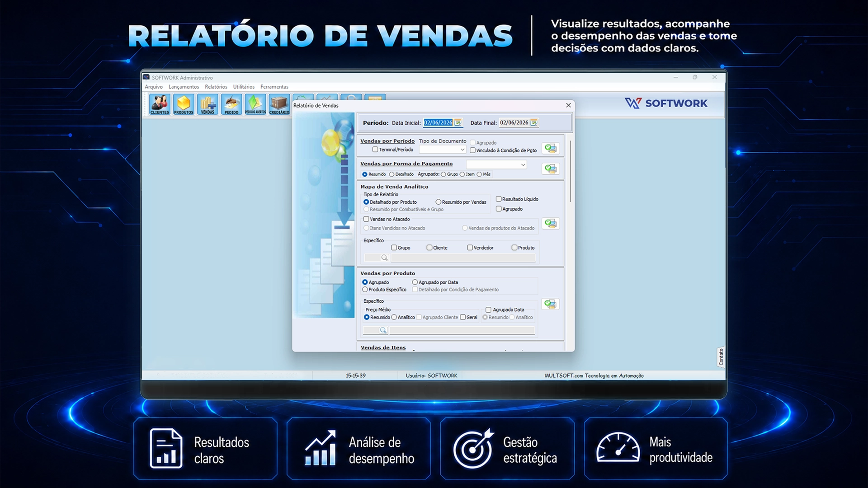Close the Relatório de Vendas dialog
This screenshot has width=868, height=488.
pos(568,105)
